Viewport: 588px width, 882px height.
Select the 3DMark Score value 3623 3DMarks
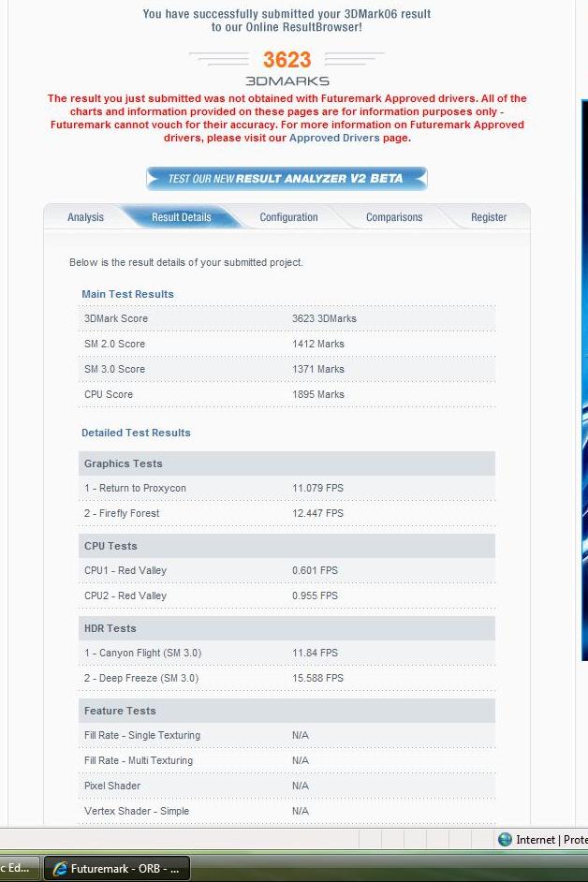pos(324,318)
